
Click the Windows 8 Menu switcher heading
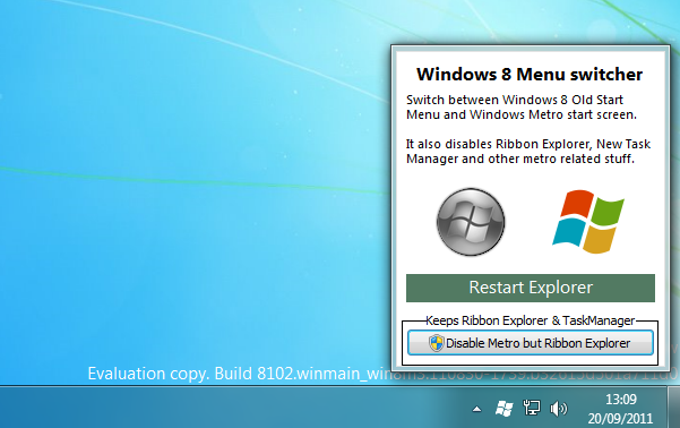point(530,74)
